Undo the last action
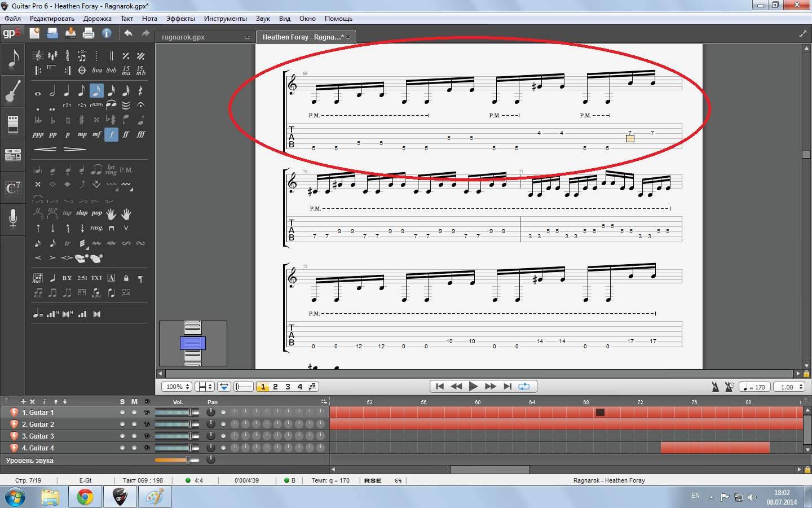812x508 pixels. 129,33
